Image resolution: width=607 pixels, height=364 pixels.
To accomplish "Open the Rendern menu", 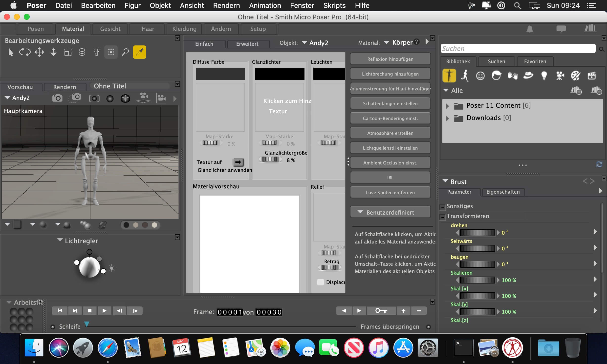I will pos(226,5).
